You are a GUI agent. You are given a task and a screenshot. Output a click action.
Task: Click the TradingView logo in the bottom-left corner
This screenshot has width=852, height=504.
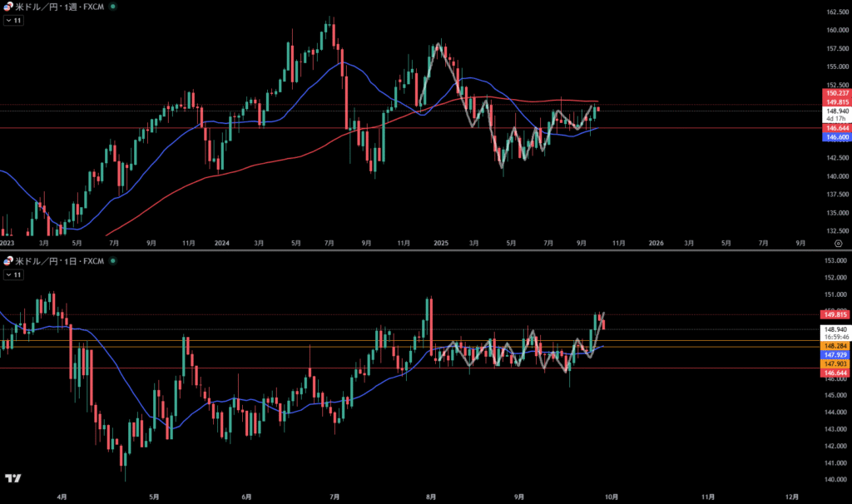click(12, 478)
